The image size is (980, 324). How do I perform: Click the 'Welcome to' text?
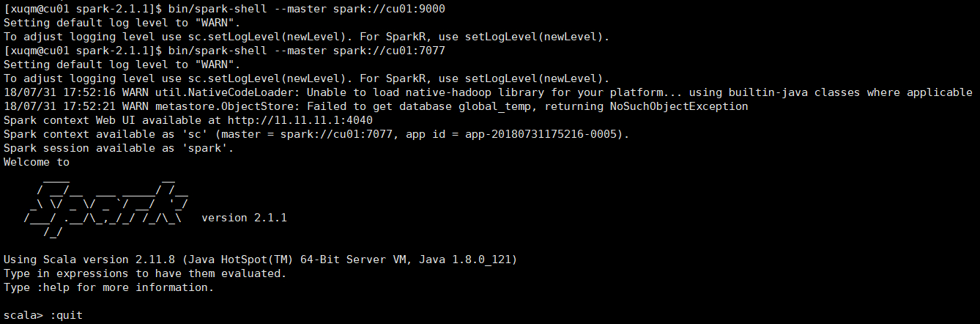pos(37,162)
